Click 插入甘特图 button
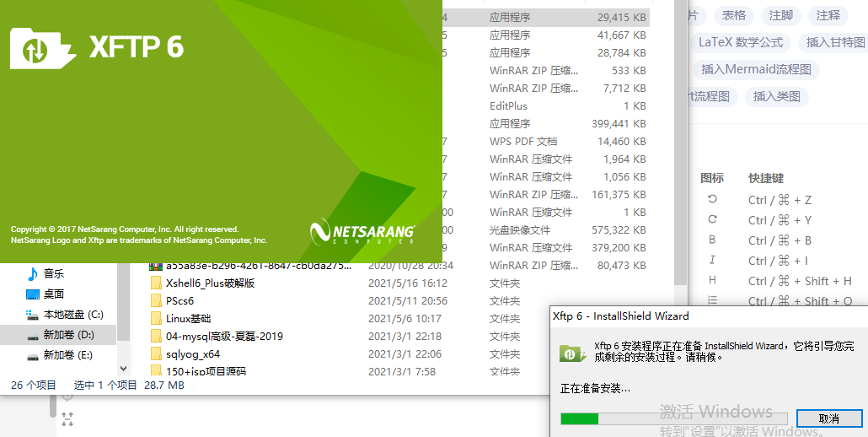The height and width of the screenshot is (437, 868). [x=835, y=43]
